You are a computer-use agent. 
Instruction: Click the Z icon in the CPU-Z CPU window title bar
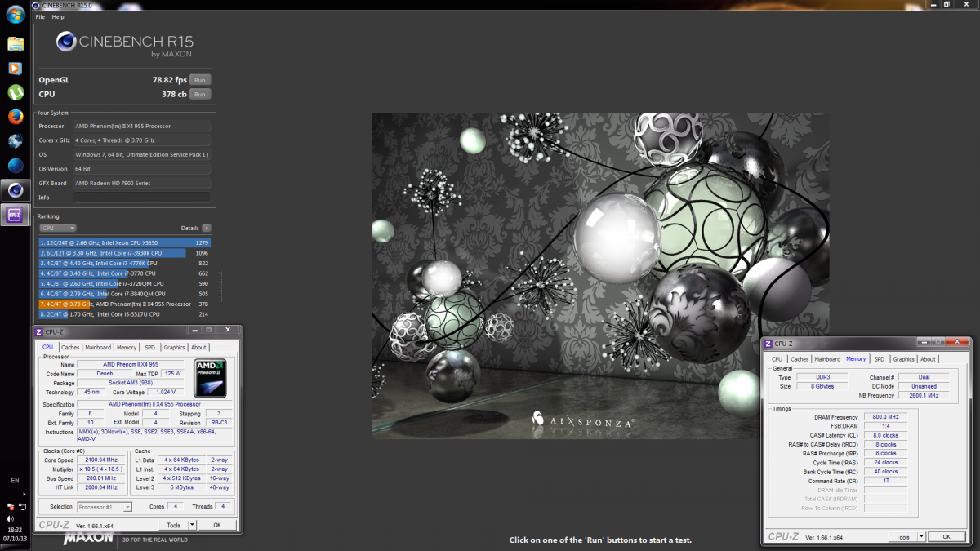click(38, 331)
